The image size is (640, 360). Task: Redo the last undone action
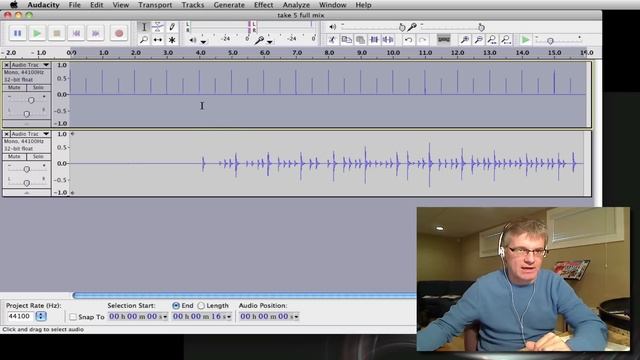coord(422,40)
